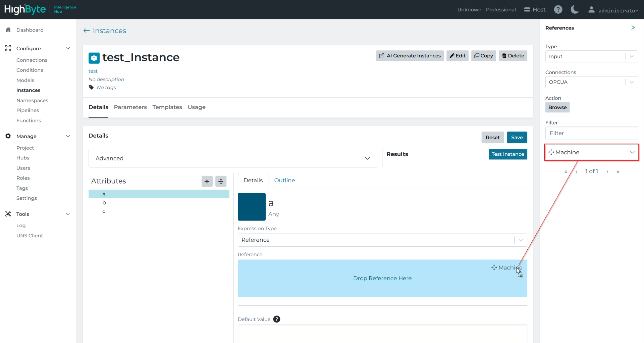
Task: Click the blue color block for attribute a
Action: 252,207
